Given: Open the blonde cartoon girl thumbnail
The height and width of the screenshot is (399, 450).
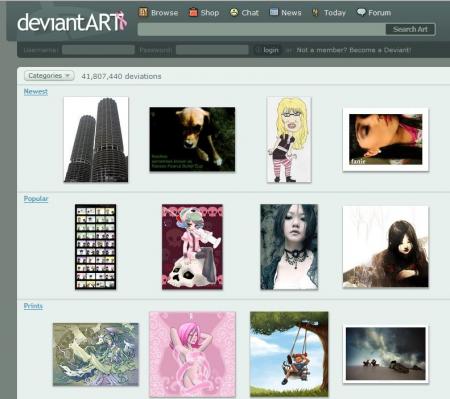Looking at the screenshot, I should (289, 140).
